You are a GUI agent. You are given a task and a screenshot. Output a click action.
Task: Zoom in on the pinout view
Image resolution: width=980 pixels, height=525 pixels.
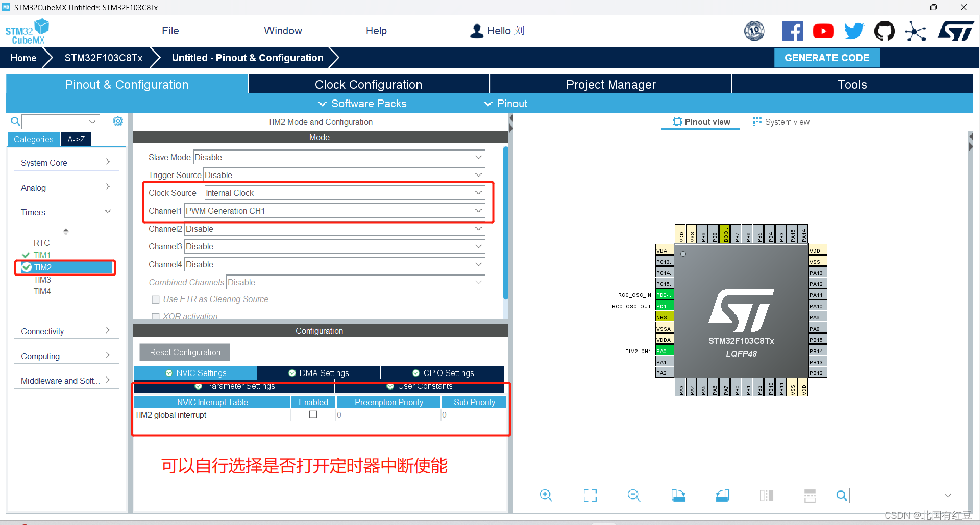tap(546, 495)
